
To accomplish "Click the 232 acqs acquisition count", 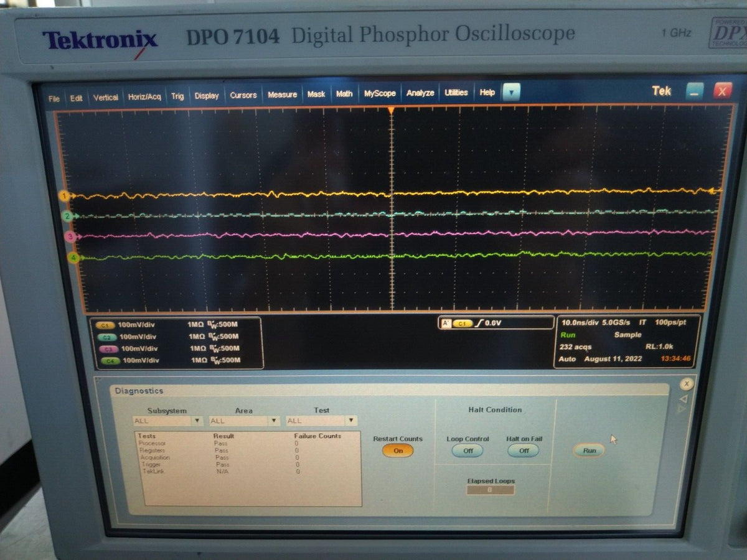I will pos(576,347).
